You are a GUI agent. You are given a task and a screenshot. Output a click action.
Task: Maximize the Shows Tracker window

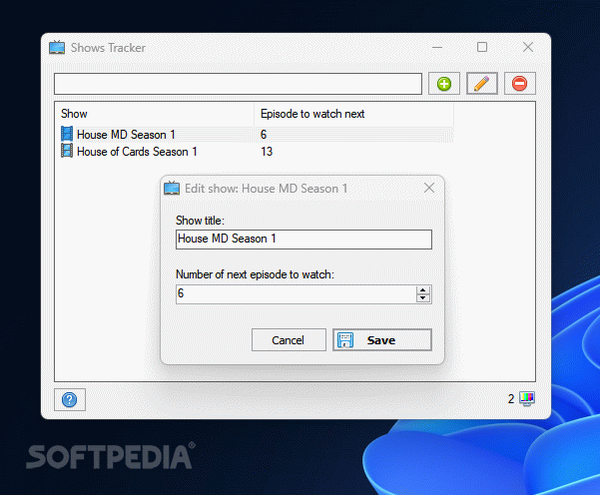482,47
